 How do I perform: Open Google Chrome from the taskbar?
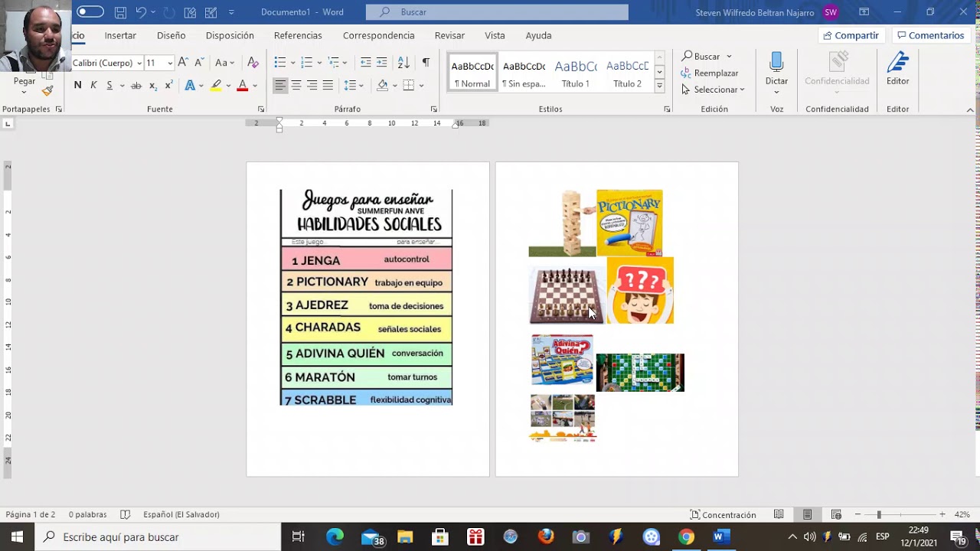(x=686, y=536)
